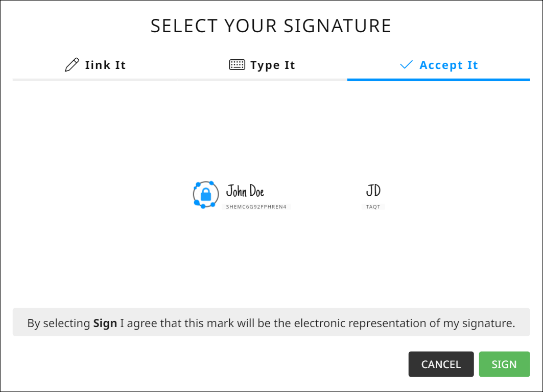
Task: Click the gray tab divider line
Action: [179, 80]
